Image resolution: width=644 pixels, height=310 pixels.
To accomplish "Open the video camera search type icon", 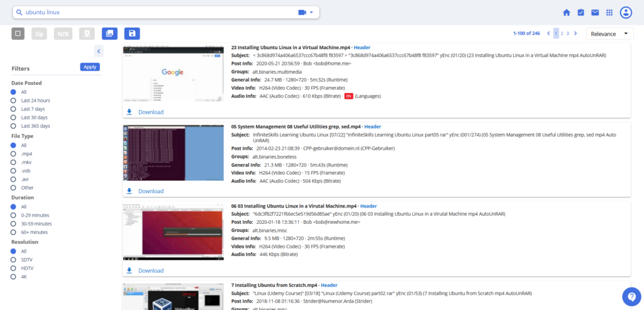I will pos(303,13).
